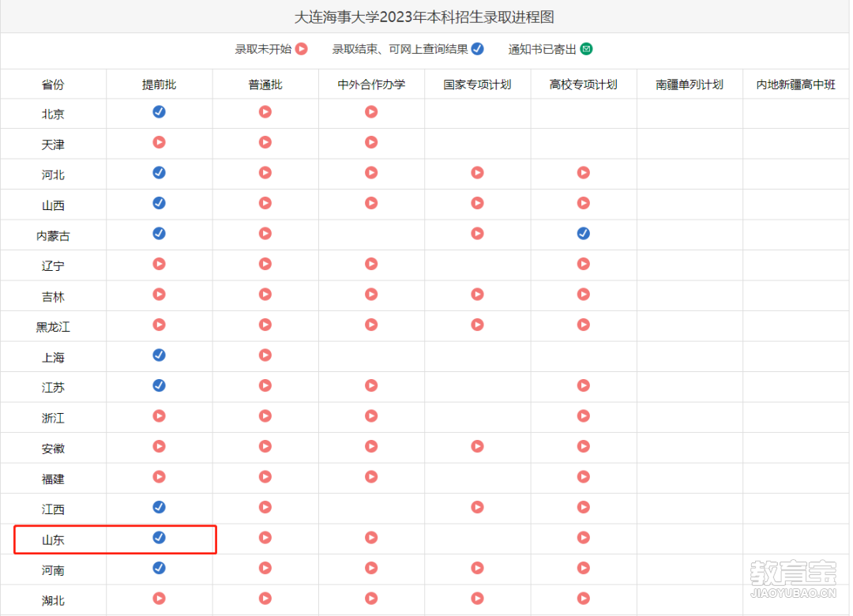Click 江苏 高校专项计划 status icon

tap(583, 385)
